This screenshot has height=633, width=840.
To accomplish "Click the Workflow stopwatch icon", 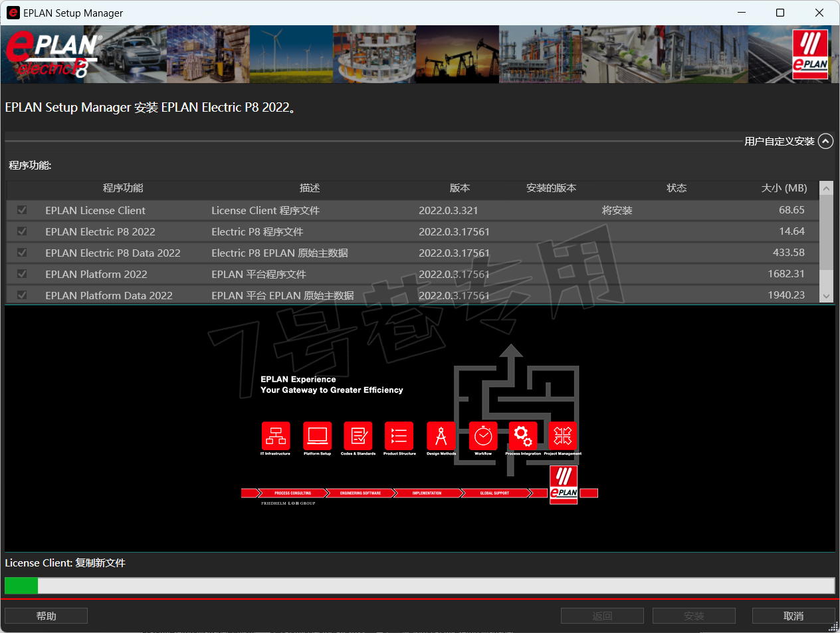I will pyautogui.click(x=483, y=436).
